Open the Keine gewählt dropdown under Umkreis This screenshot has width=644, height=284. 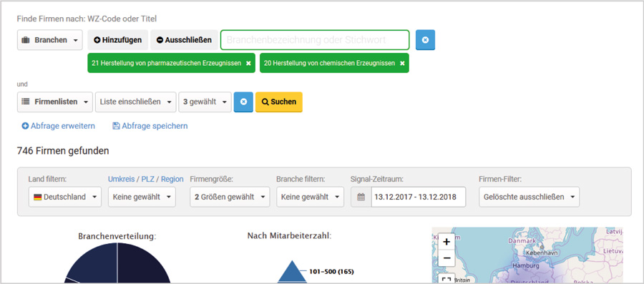pyautogui.click(x=142, y=197)
